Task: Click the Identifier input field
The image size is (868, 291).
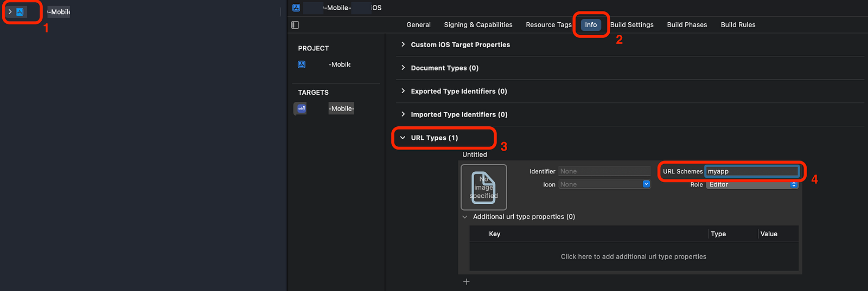Action: pos(605,171)
